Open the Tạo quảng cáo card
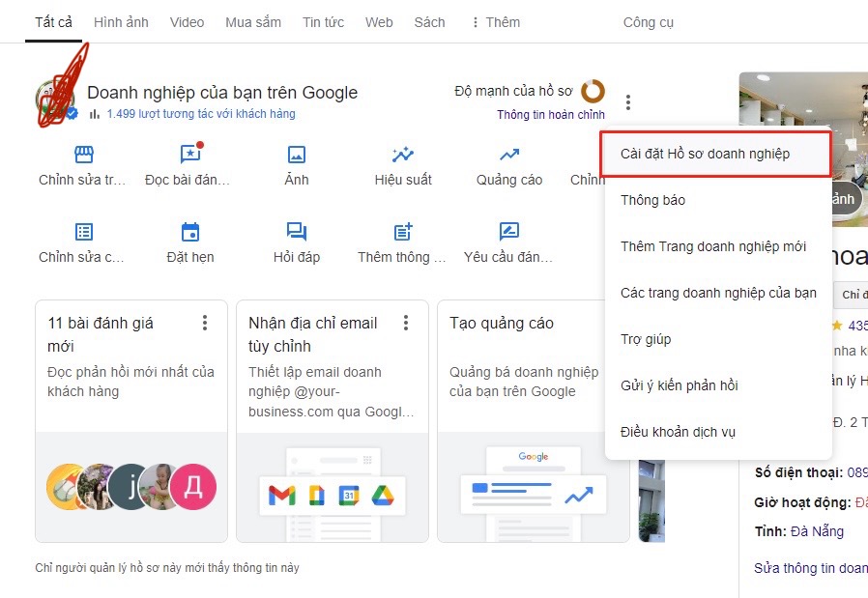 click(x=534, y=421)
